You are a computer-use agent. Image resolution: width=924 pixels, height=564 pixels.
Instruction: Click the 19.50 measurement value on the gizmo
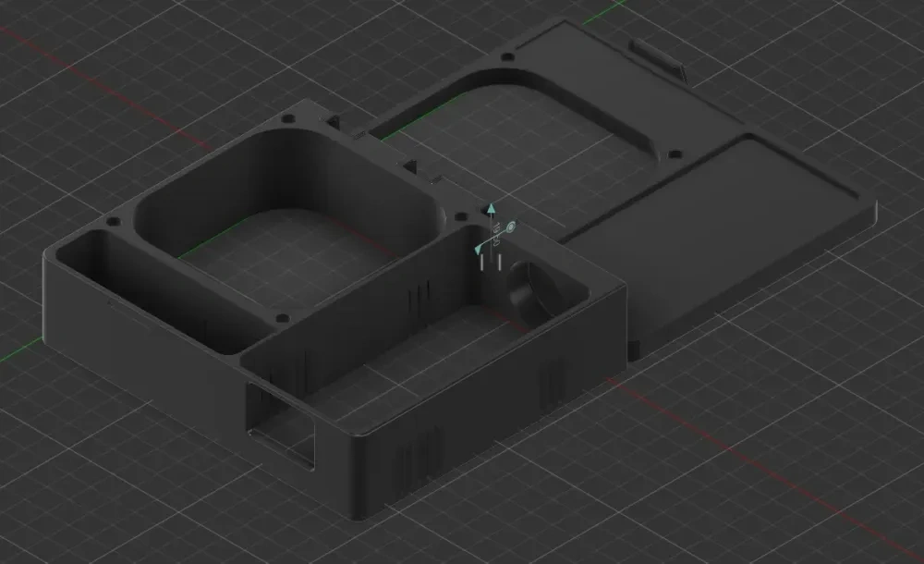tap(498, 234)
